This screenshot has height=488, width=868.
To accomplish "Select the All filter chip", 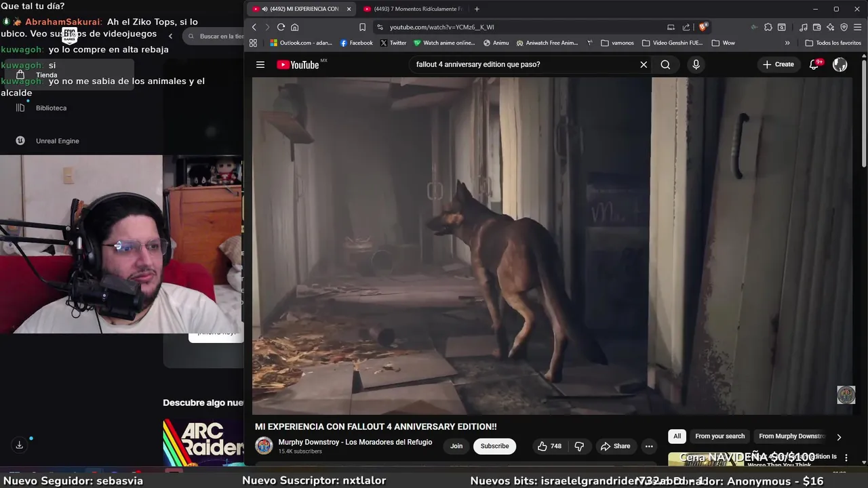I will [x=677, y=436].
